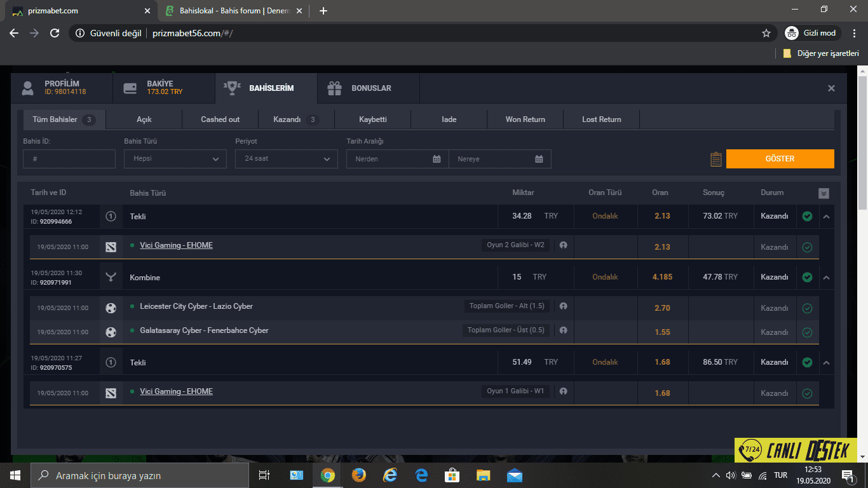Reload the page
The image size is (868, 488).
(55, 33)
